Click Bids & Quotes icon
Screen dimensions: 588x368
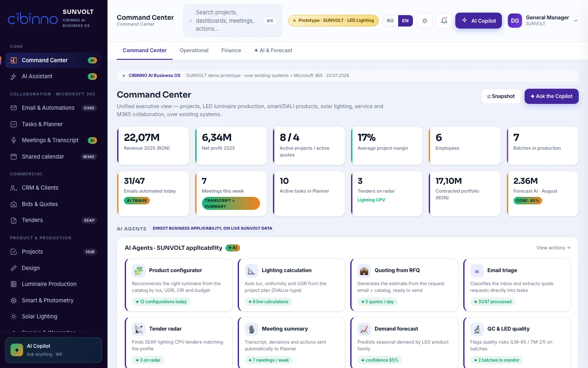click(13, 204)
